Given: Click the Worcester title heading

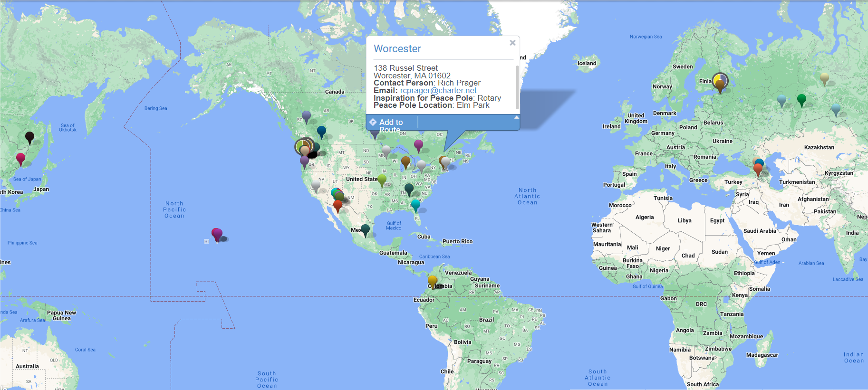Looking at the screenshot, I should (x=397, y=49).
